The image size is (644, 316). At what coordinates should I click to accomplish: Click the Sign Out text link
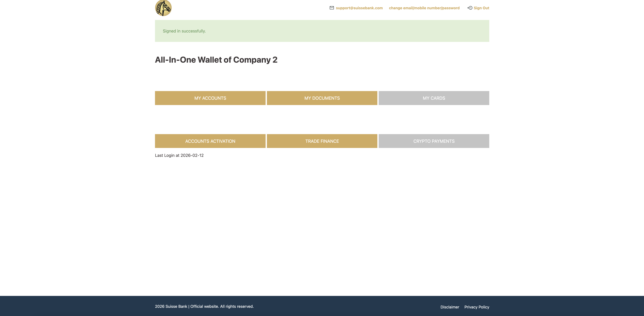point(481,8)
